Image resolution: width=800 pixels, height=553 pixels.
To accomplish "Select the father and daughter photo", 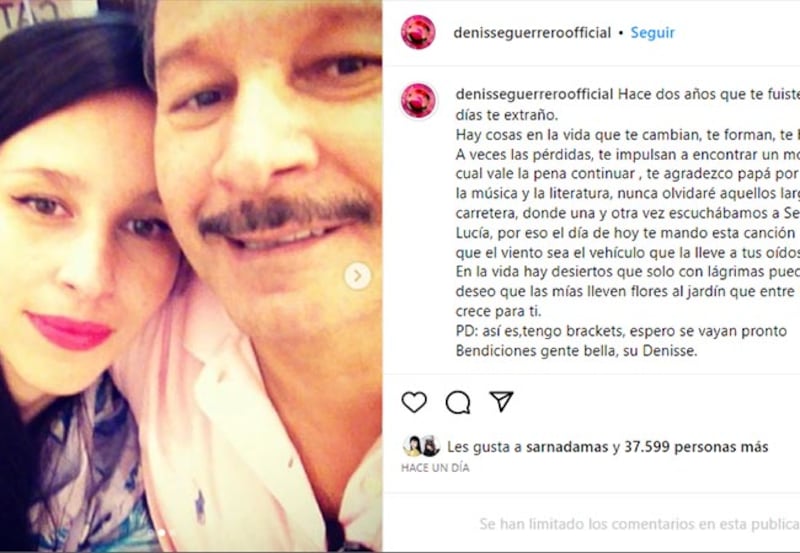I will point(191,275).
